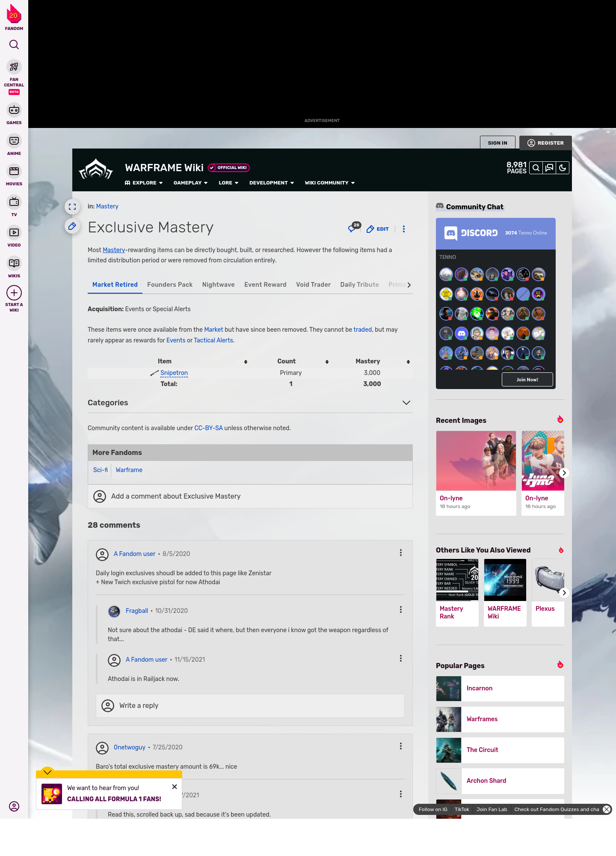616x856 pixels.
Task: Go to Video section in sidebar
Action: coord(14,237)
